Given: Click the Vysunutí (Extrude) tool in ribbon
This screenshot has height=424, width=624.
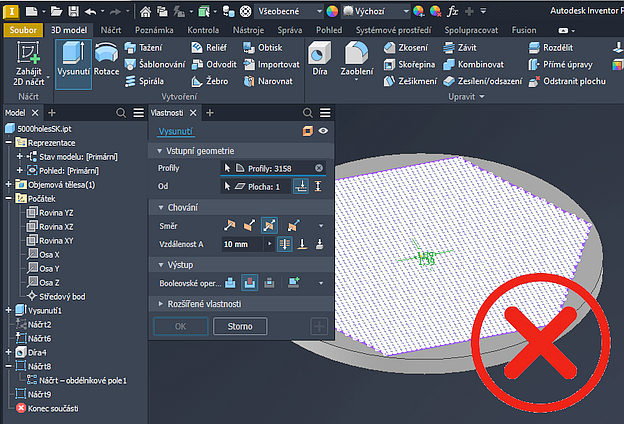Looking at the screenshot, I should click(74, 63).
